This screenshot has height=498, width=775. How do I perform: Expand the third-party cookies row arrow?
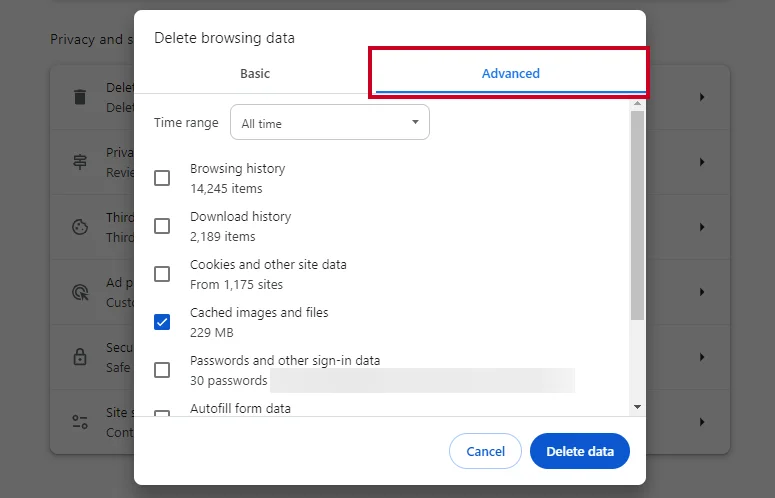(702, 227)
